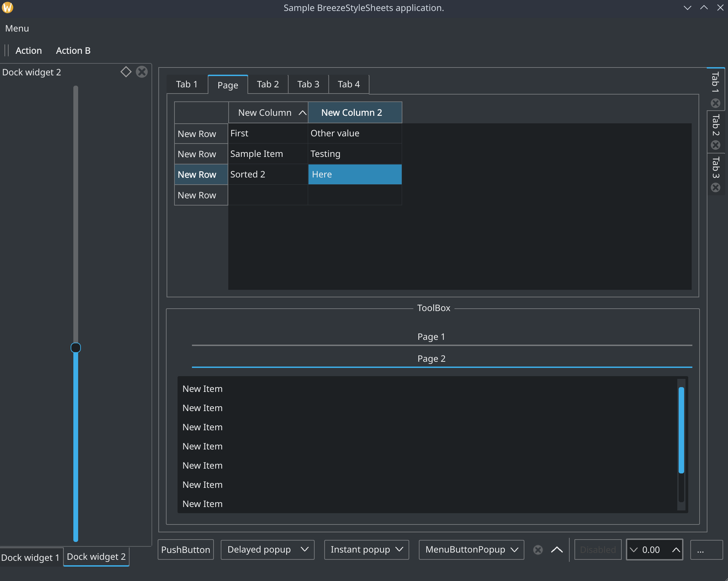Image resolution: width=728 pixels, height=581 pixels.
Task: Select the fourth New Row header
Action: coord(201,195)
